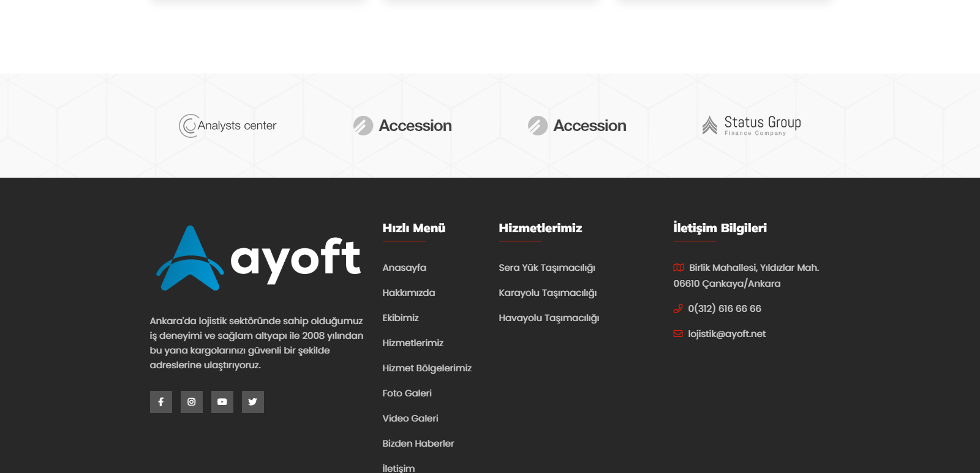The image size is (980, 473).
Task: Open the Video Galeri link
Action: (410, 418)
